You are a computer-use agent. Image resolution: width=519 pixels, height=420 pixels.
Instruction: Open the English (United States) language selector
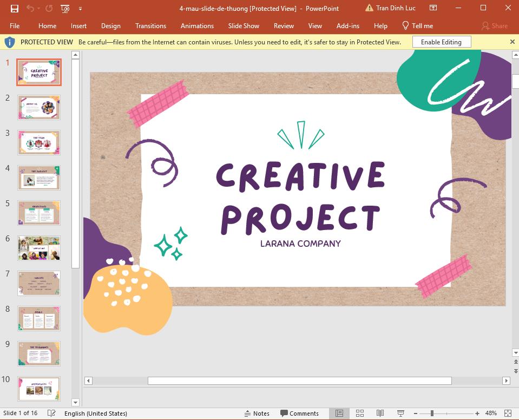pos(96,413)
